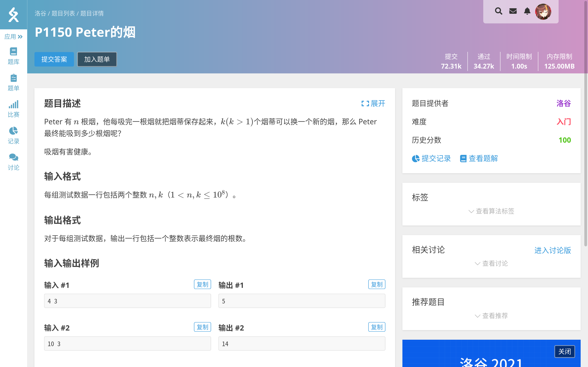Navigate to 题目列表 via the breadcrumb
Viewport: 588px width, 367px height.
[x=63, y=14]
